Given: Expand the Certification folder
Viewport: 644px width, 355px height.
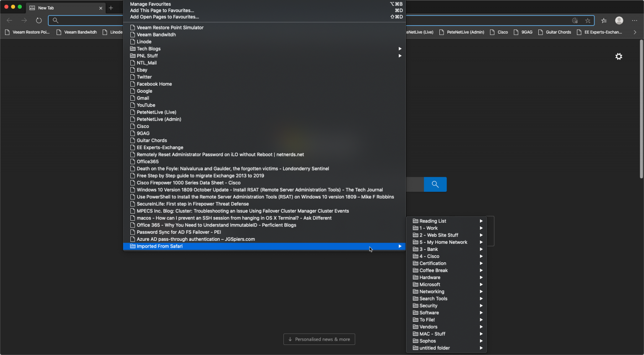Looking at the screenshot, I should (447, 264).
